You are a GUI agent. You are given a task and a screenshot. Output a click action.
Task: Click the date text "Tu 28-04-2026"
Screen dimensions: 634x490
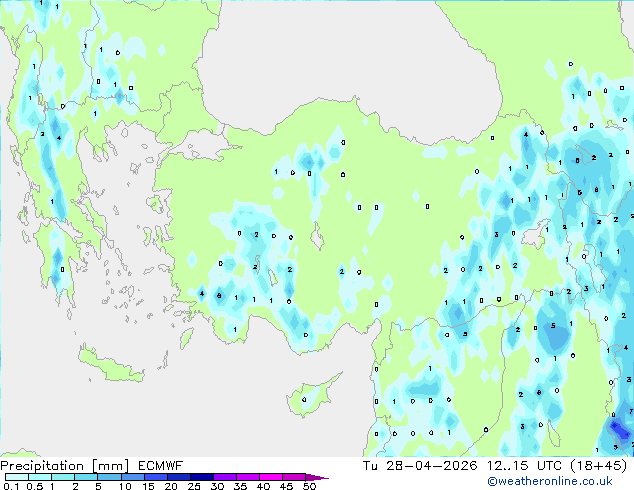pos(420,466)
